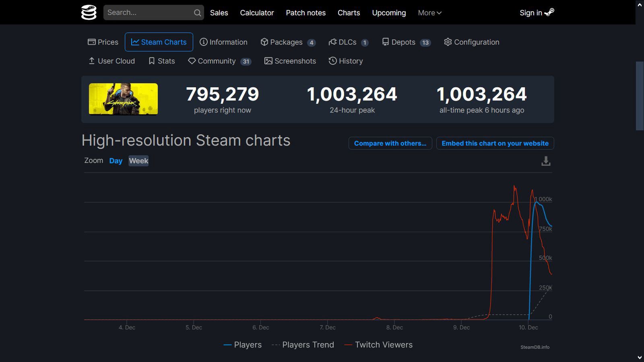The height and width of the screenshot is (362, 644).
Task: Click the 795,279 players right now figure
Action: [223, 94]
